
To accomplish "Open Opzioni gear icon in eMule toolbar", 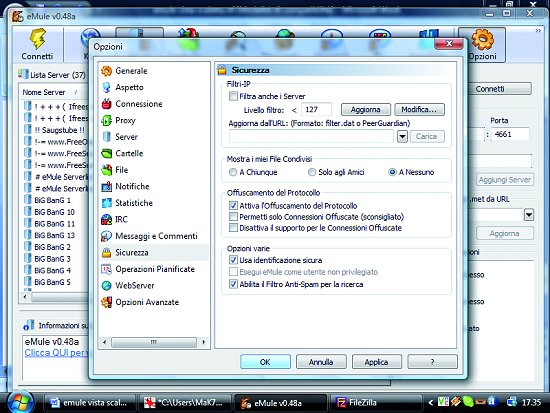I will click(x=483, y=39).
